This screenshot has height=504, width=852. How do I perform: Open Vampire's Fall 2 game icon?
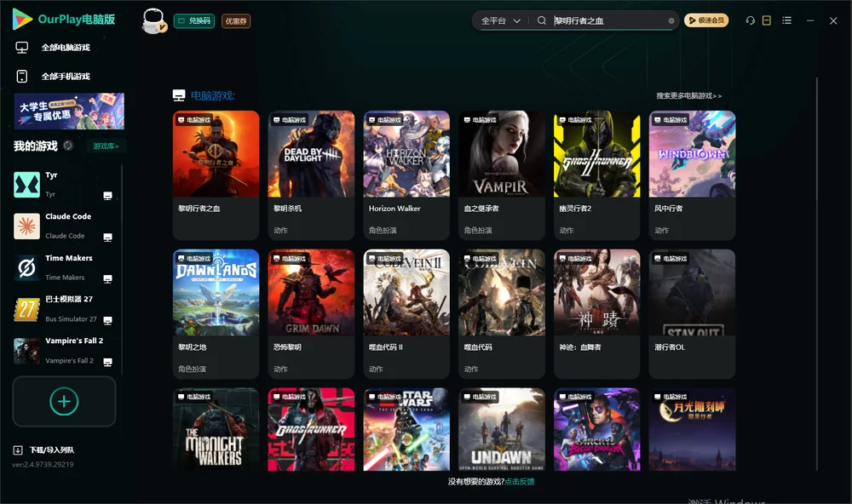click(26, 351)
